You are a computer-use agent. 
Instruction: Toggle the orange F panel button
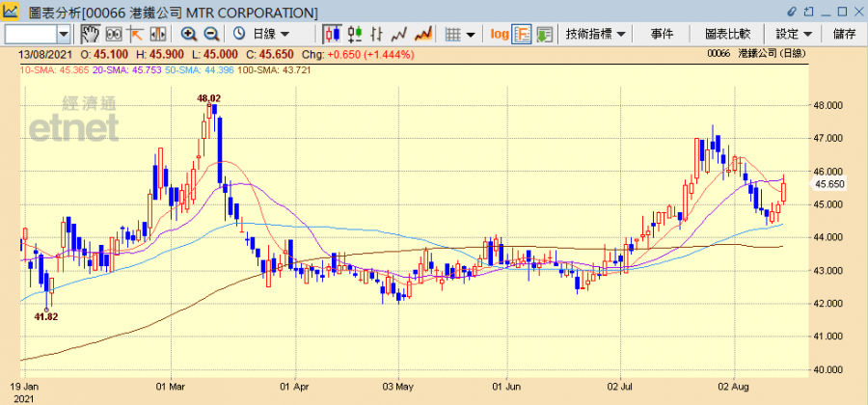(x=522, y=34)
